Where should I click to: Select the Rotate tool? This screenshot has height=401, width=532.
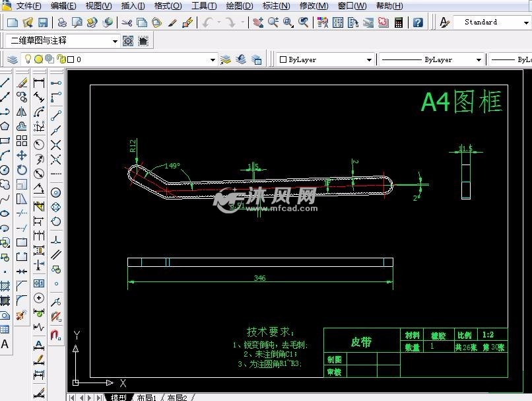pyautogui.click(x=22, y=170)
